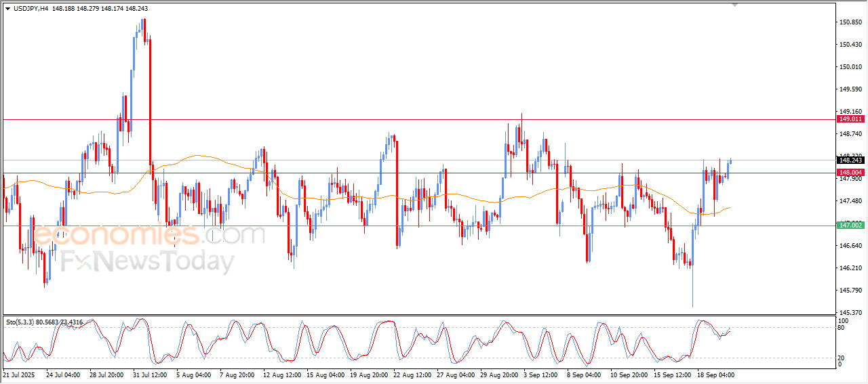The image size is (868, 384).
Task: Click the 148.740 price axis label
Action: click(851, 134)
